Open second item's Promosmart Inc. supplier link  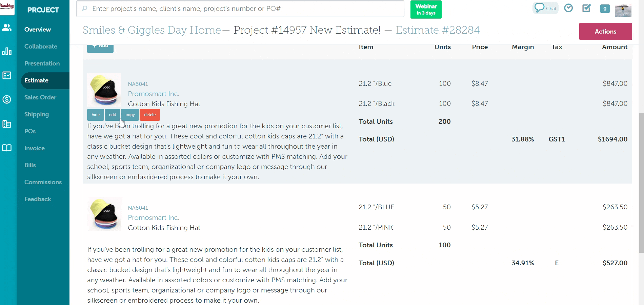(154, 217)
